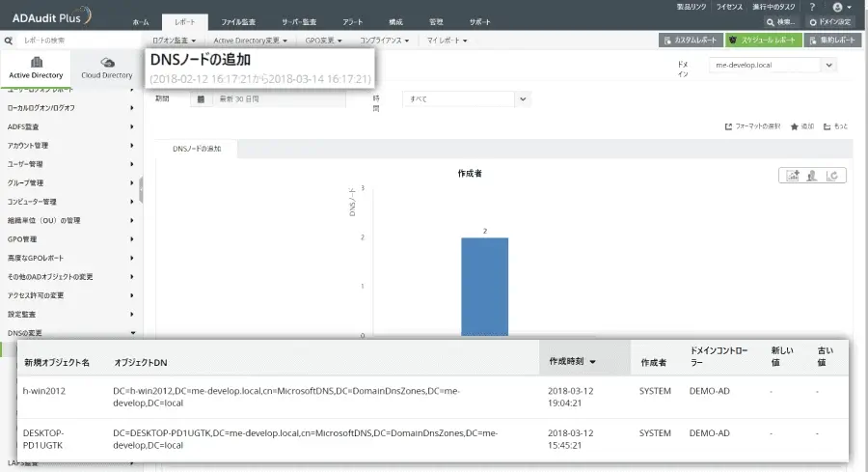Click the report search magnifier icon
This screenshot has height=472, width=868.
click(x=9, y=41)
